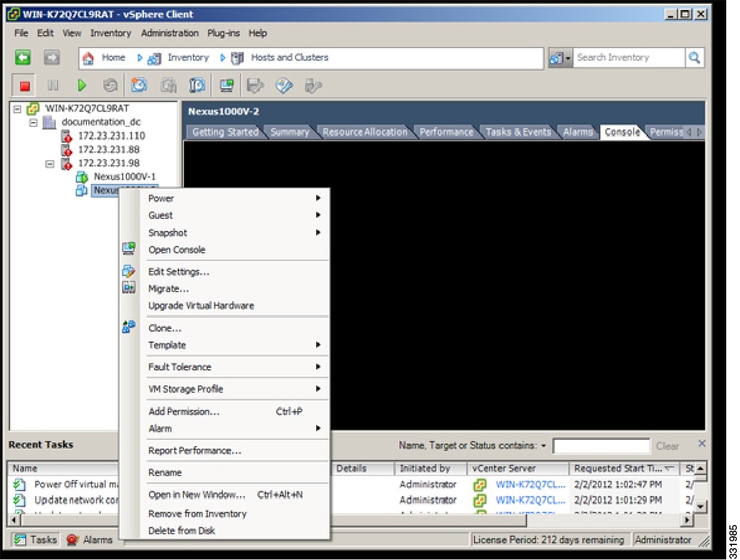740x560 pixels.
Task: Open the Snapshot Manager toolbar icon
Action: tap(197, 85)
